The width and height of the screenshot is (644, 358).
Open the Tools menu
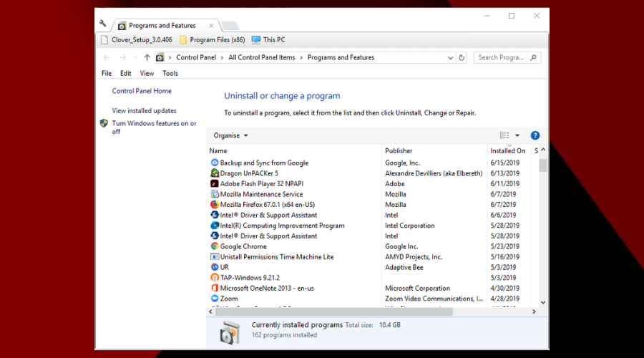pyautogui.click(x=170, y=73)
